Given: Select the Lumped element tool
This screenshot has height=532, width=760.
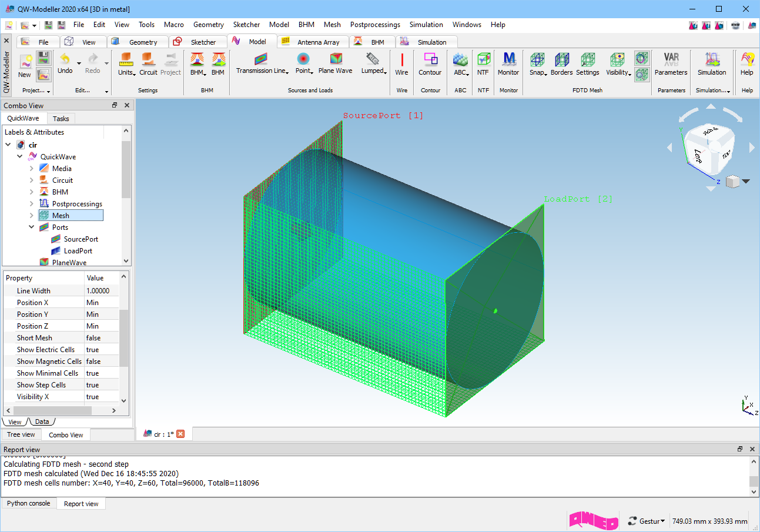Looking at the screenshot, I should [x=374, y=63].
